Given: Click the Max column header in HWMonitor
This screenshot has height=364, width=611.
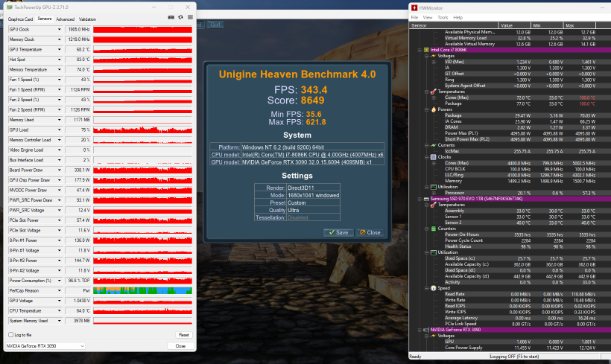Looking at the screenshot, I should (580, 25).
